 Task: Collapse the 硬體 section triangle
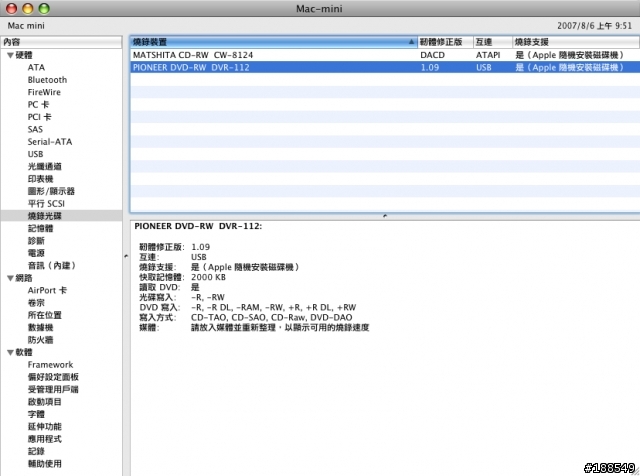[x=11, y=55]
